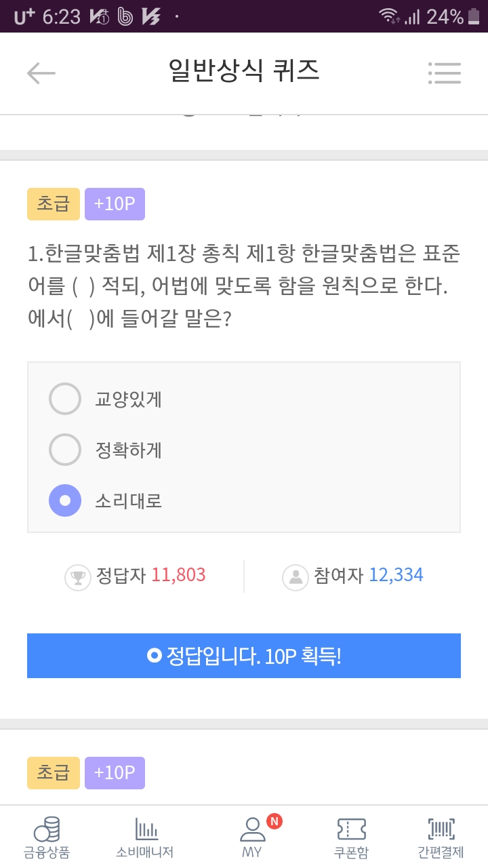Select the 교양있게 radio option
The height and width of the screenshot is (868, 488).
65,399
